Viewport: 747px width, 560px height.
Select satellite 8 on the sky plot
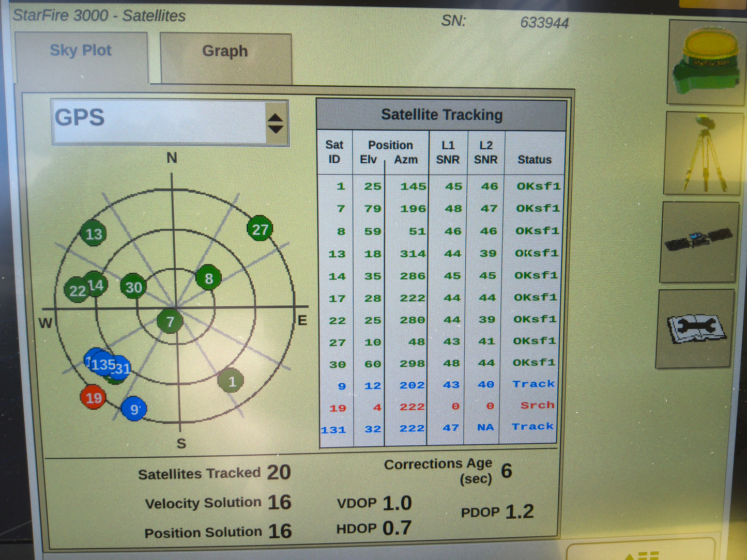[208, 278]
